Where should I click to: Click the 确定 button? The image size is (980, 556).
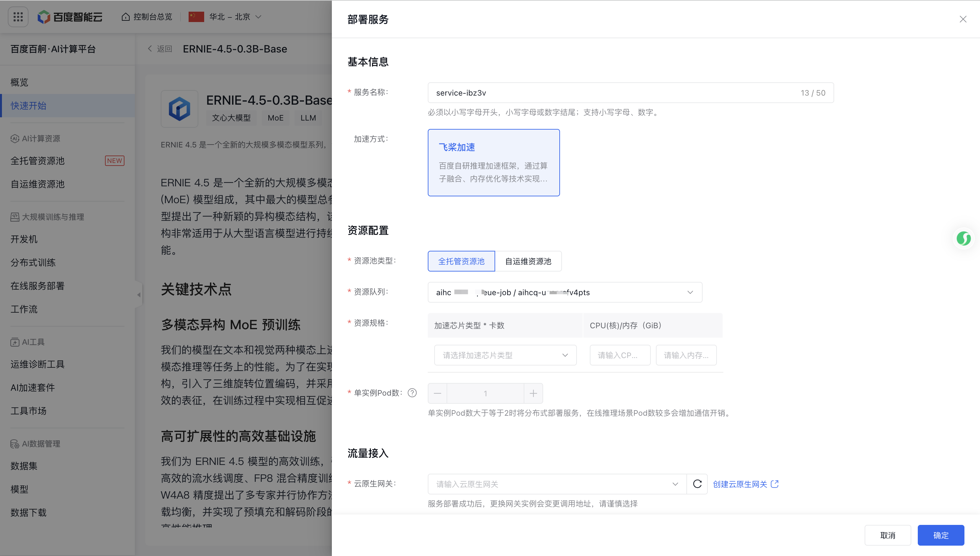940,535
